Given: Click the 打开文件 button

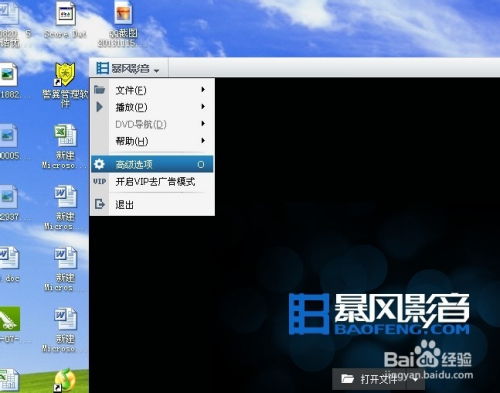Looking at the screenshot, I should (x=369, y=379).
